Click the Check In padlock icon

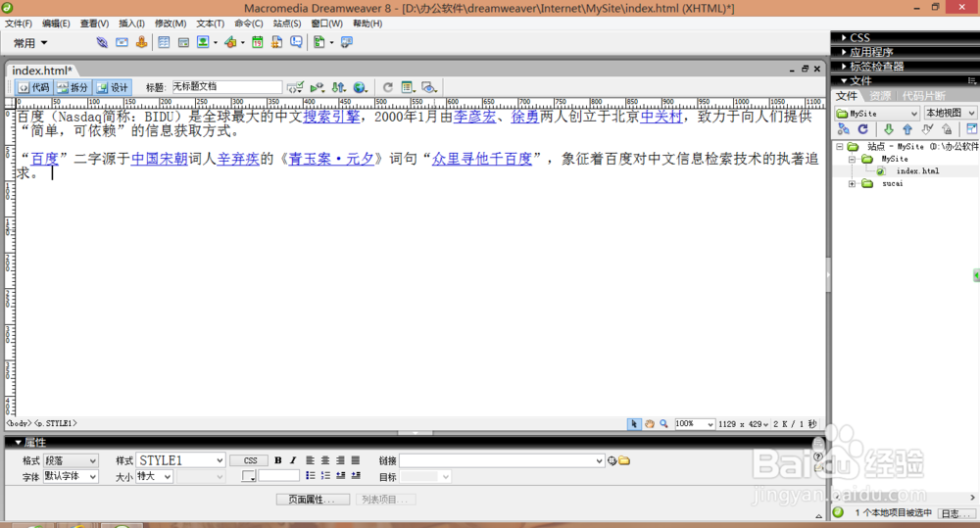point(948,129)
